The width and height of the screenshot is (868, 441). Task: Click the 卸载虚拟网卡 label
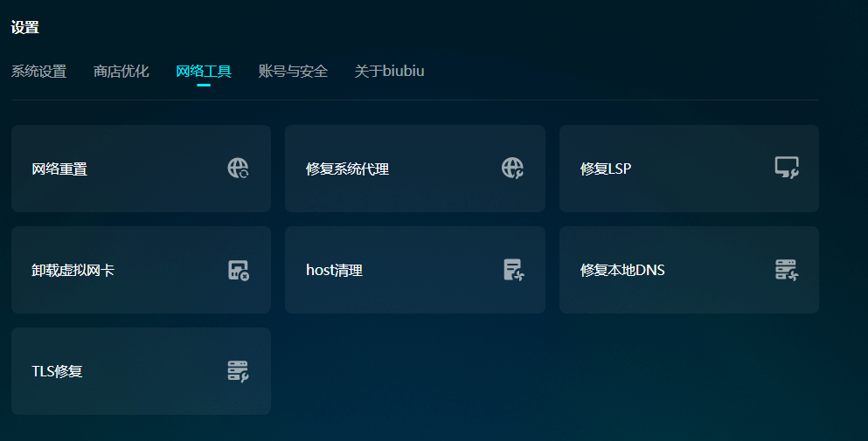[x=73, y=270]
